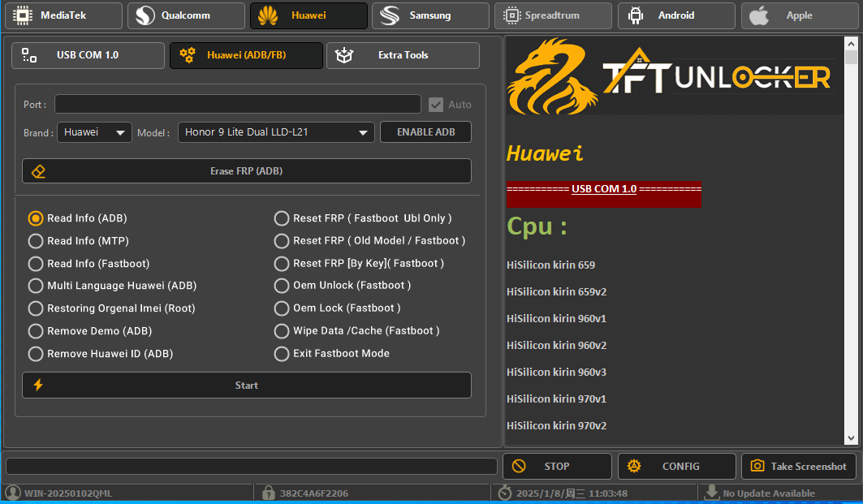The height and width of the screenshot is (504, 863).
Task: Switch to the Android tab
Action: [676, 15]
